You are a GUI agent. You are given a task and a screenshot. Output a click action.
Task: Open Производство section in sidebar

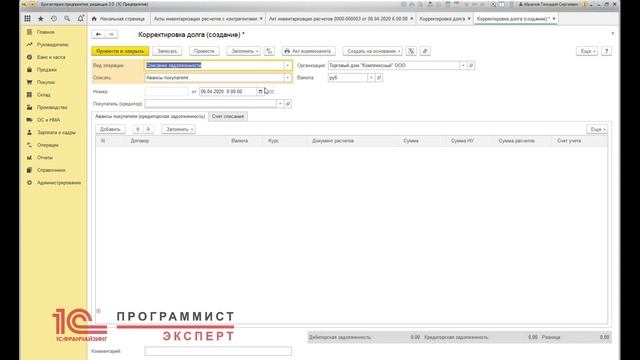52,107
